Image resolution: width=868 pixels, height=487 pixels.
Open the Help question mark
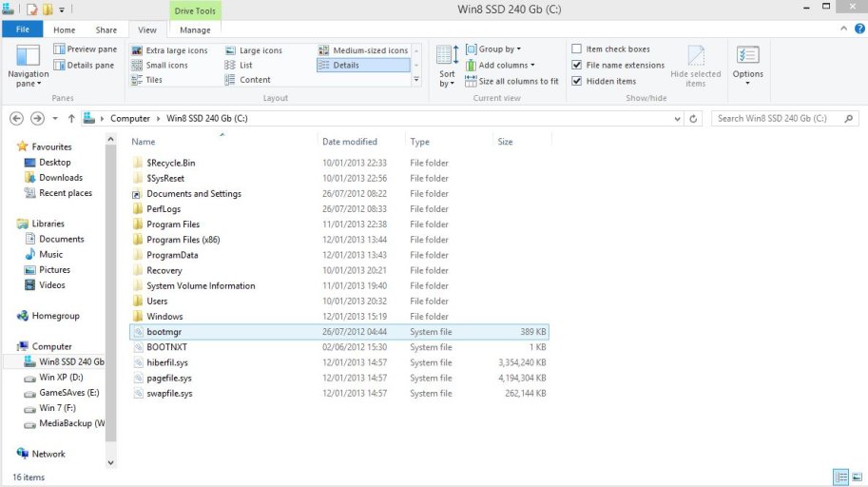pos(859,29)
